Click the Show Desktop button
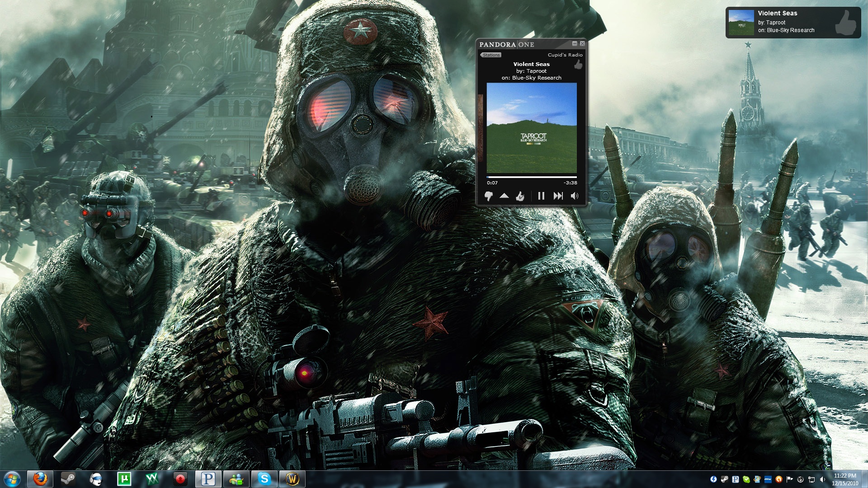Screen dimensions: 868x488 (x=864, y=479)
